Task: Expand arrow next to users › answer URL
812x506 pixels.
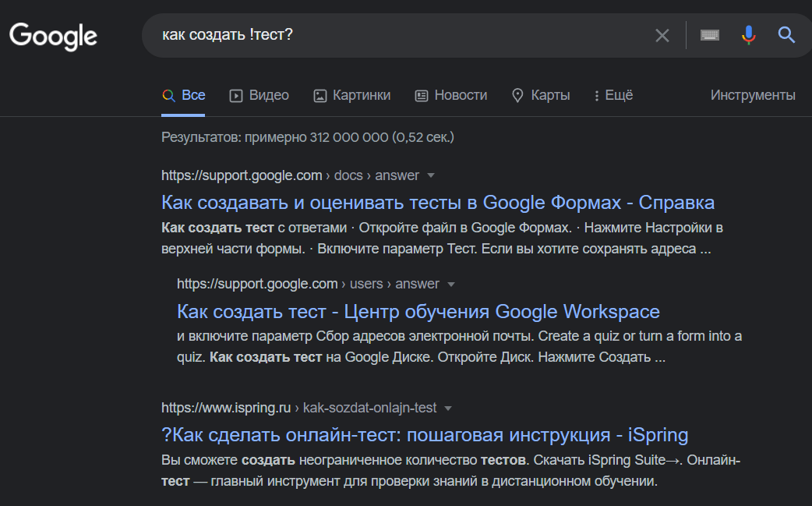Action: 451,285
